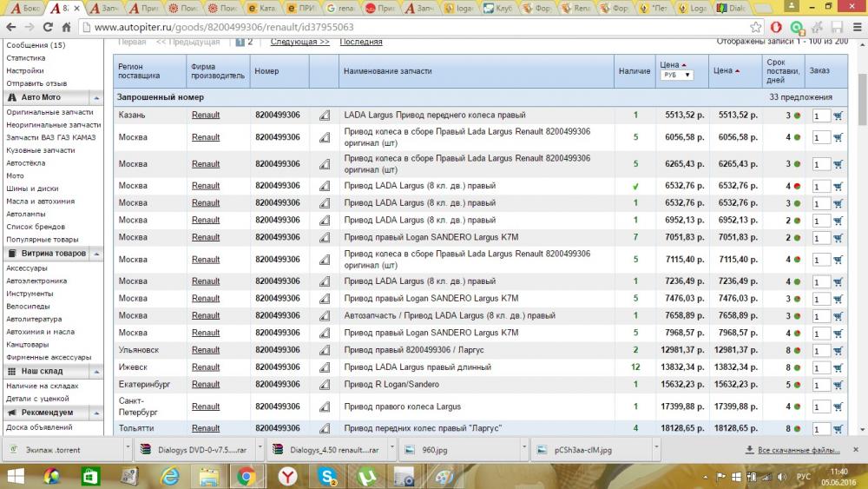Open Оригинальные запчасти in the sidebar

[x=49, y=112]
